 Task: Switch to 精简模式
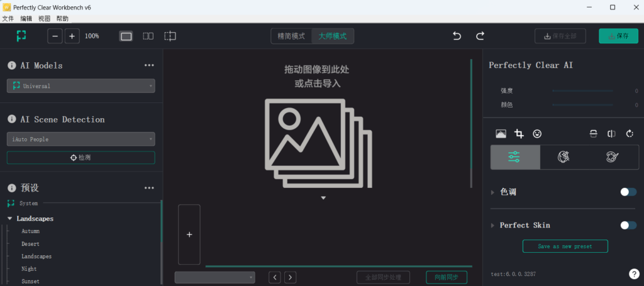click(291, 36)
